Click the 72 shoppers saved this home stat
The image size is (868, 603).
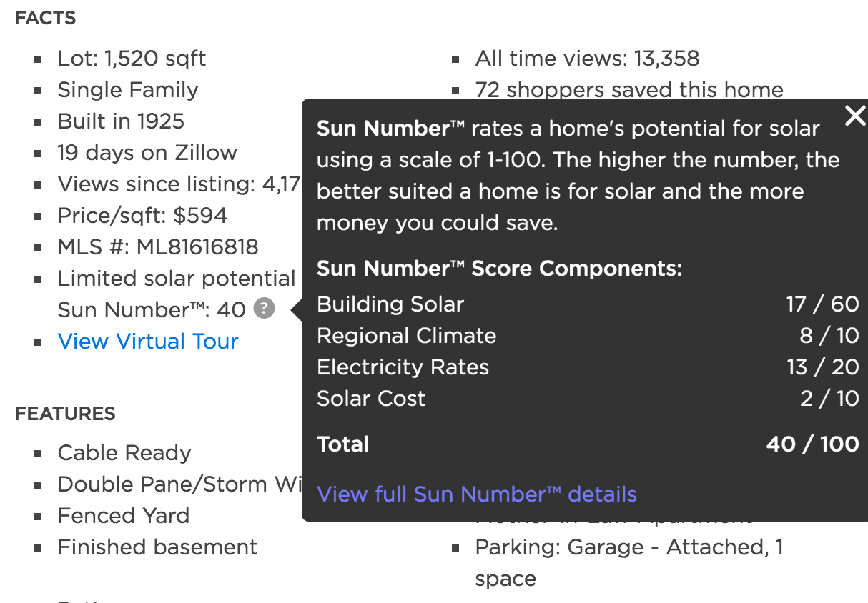coord(628,90)
